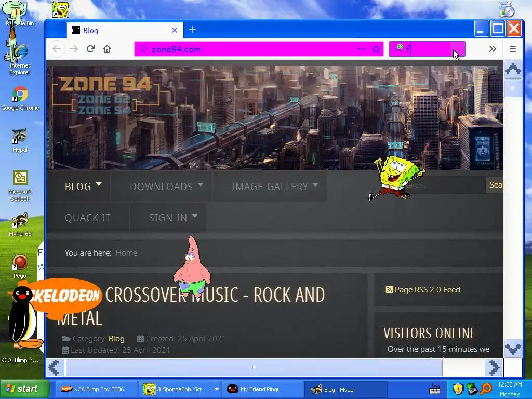Show more toolbar items with double chevron
The height and width of the screenshot is (399, 532).
(493, 49)
